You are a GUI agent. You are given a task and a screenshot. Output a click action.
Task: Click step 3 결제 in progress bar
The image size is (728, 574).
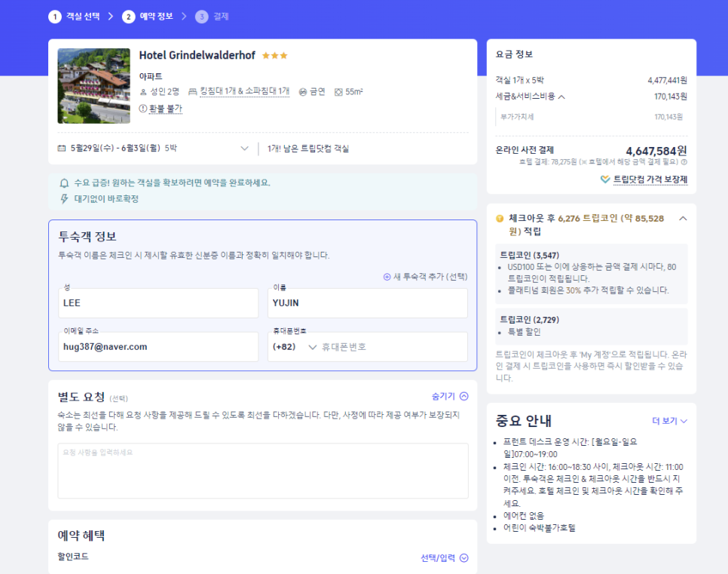(213, 17)
